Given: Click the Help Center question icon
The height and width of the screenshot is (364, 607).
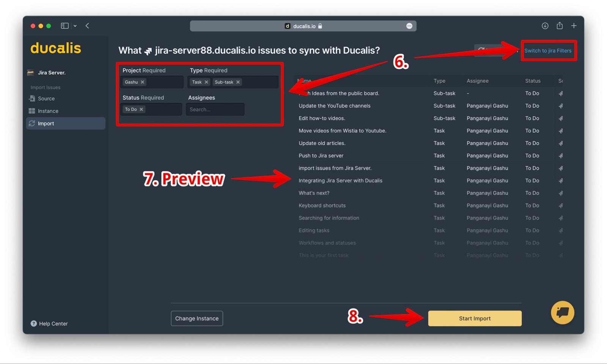Looking at the screenshot, I should 34,323.
